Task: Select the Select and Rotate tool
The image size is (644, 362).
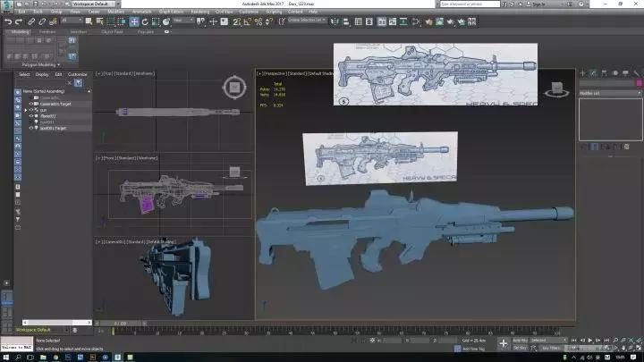Action: click(146, 20)
